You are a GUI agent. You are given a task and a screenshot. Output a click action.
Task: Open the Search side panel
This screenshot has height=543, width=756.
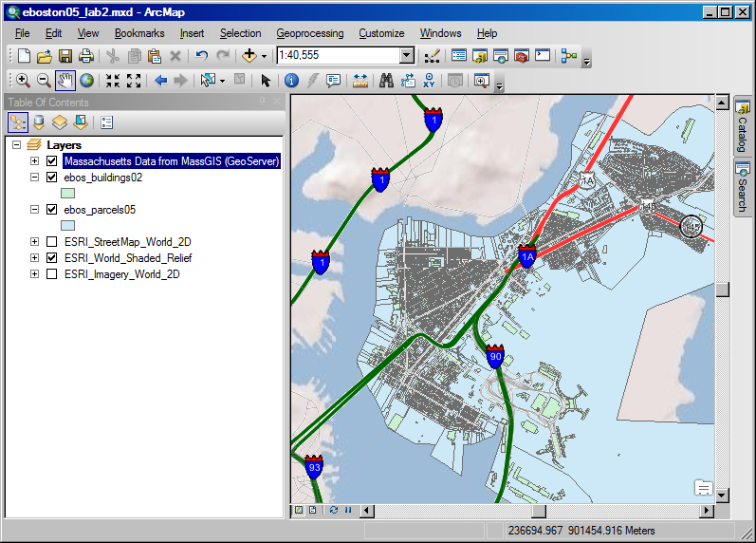pyautogui.click(x=743, y=189)
